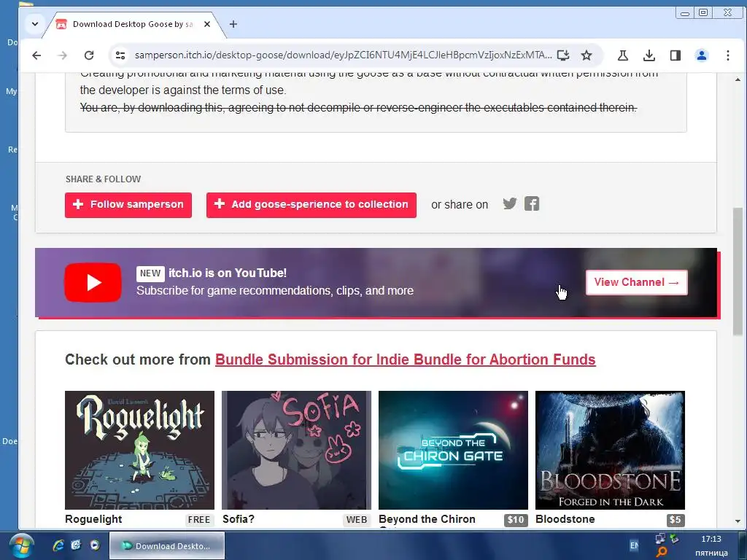Viewport: 747px width, 560px height.
Task: Click the network icon in system tray
Action: (660, 539)
